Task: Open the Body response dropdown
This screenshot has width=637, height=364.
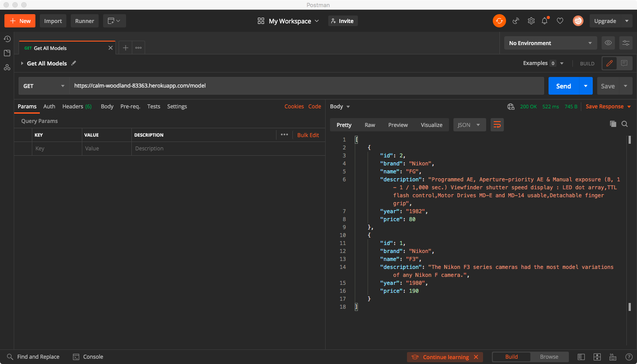Action: tap(340, 107)
